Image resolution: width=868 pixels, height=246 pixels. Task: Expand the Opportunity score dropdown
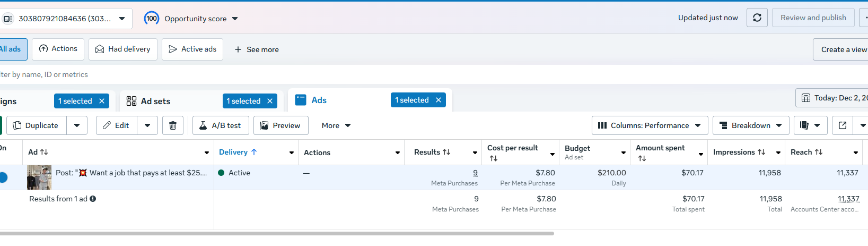click(235, 19)
